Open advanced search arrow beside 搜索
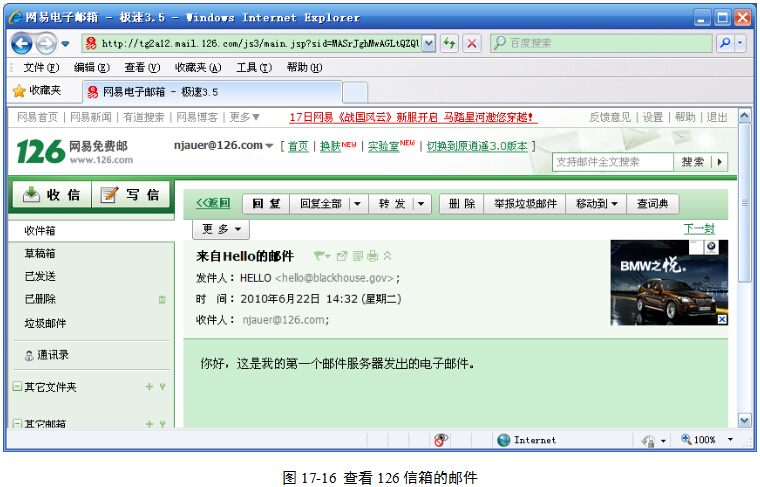The height and width of the screenshot is (487, 760). point(720,162)
